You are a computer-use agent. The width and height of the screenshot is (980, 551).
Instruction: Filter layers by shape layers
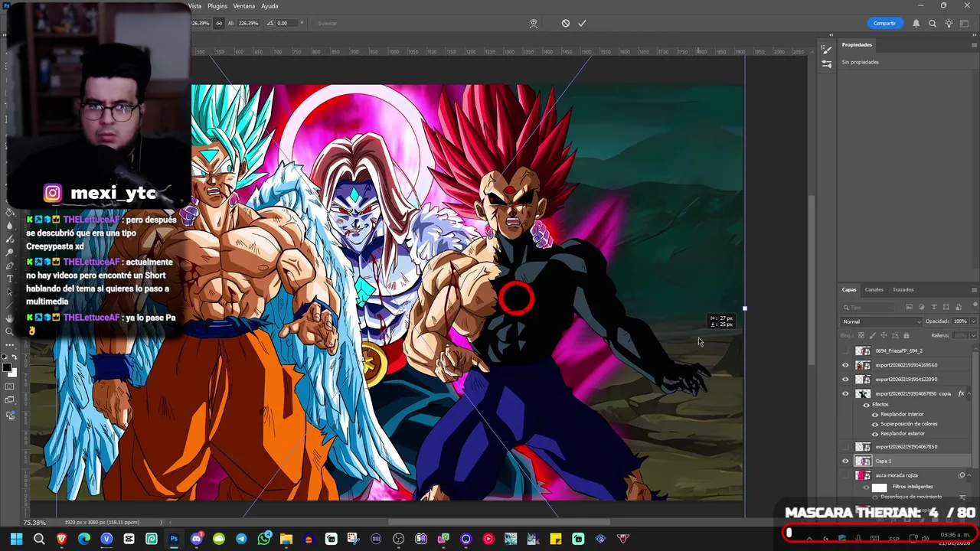coord(946,307)
